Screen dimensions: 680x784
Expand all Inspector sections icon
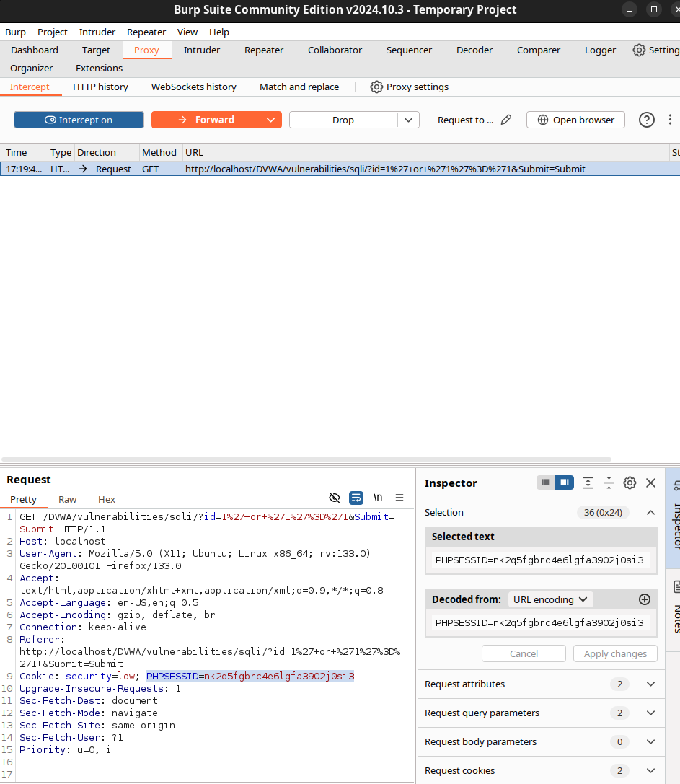pyautogui.click(x=588, y=483)
